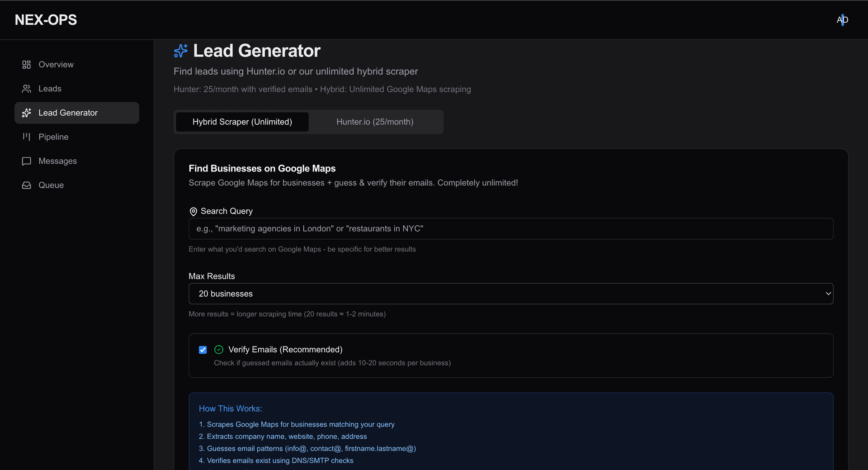Click the Queue inbox icon

pos(27,185)
